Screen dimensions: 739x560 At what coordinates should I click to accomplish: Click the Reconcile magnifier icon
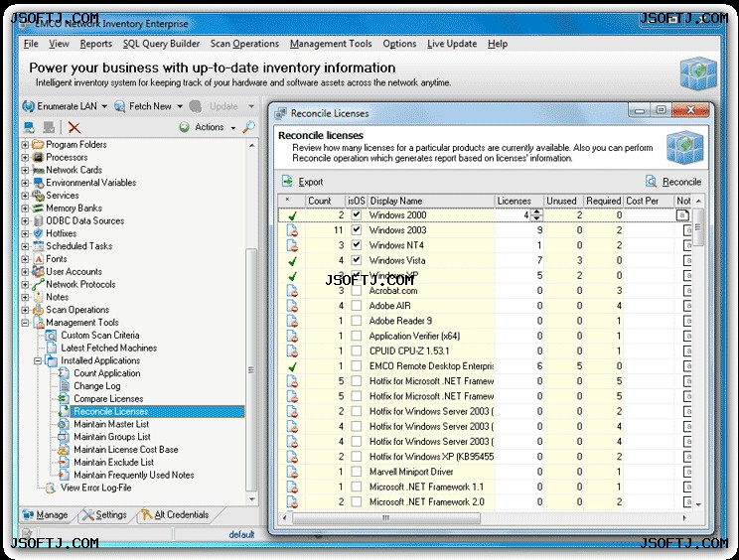[651, 182]
